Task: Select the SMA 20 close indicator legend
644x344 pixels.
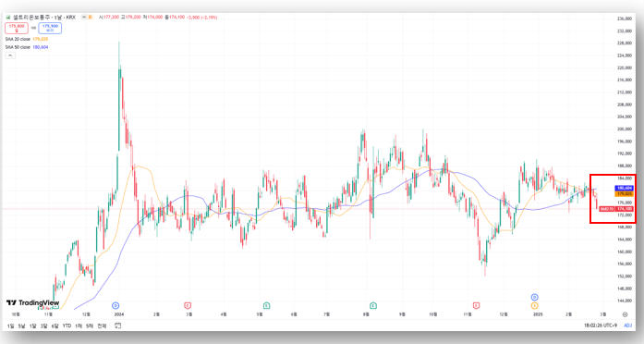Action: coord(27,39)
